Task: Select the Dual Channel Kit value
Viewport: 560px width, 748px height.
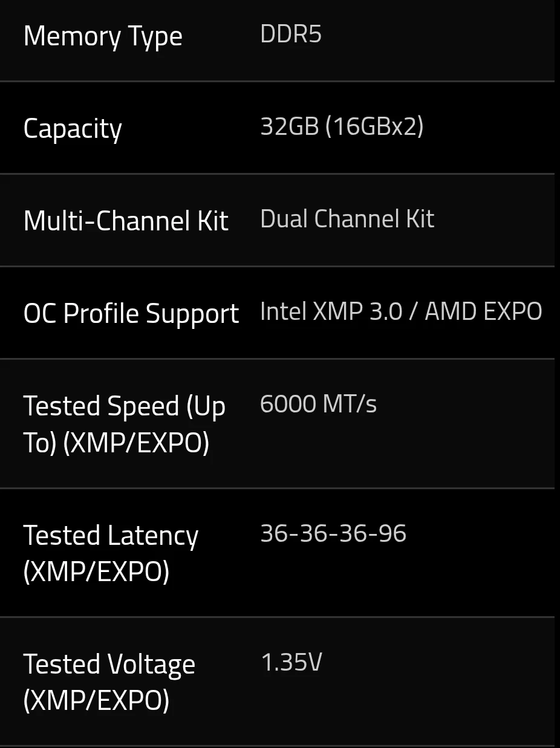Action: pos(347,219)
